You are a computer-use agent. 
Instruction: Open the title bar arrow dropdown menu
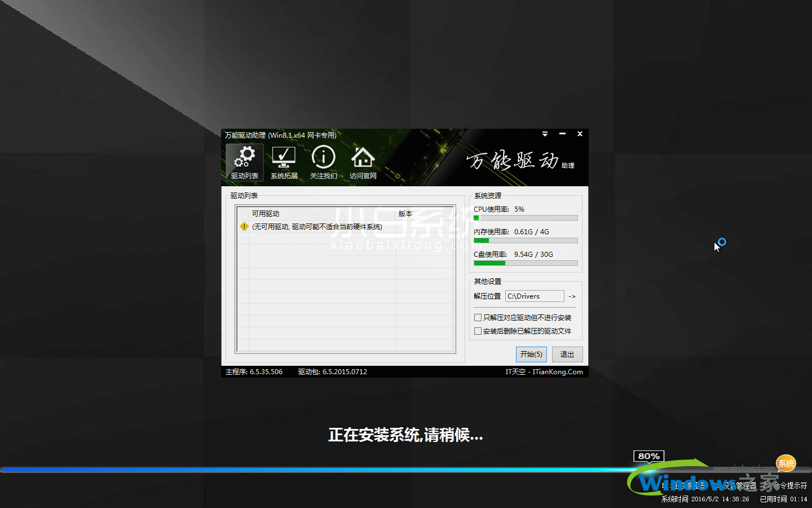click(x=544, y=134)
